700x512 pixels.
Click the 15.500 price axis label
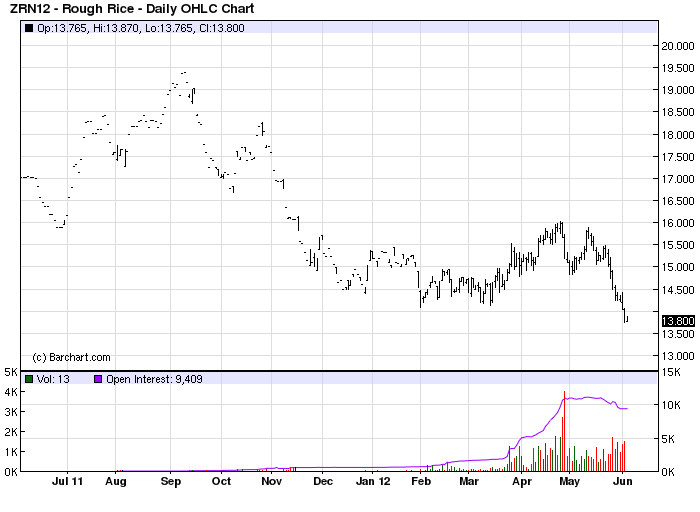click(678, 245)
